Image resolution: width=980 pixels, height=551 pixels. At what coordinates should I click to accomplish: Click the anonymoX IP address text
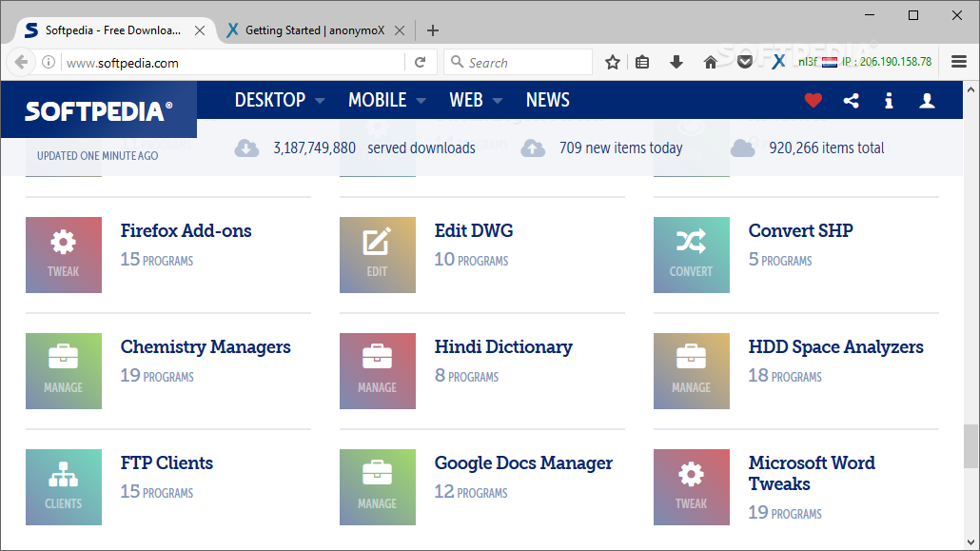click(x=886, y=62)
